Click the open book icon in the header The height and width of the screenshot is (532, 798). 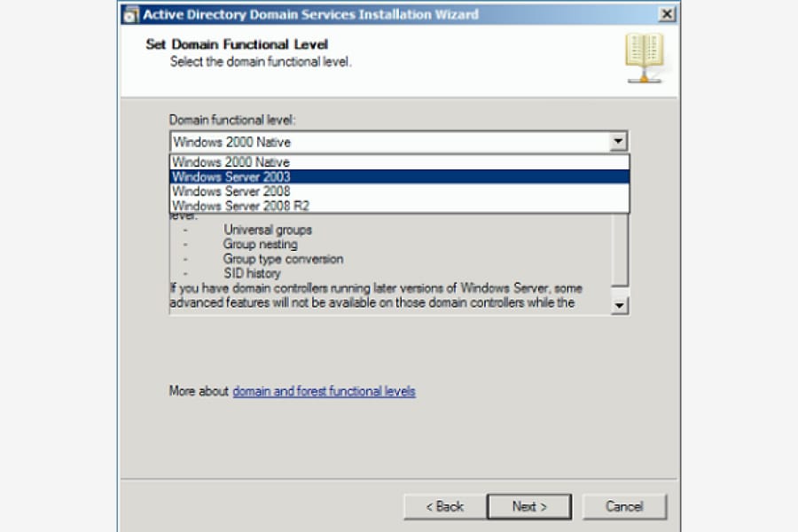tap(645, 58)
